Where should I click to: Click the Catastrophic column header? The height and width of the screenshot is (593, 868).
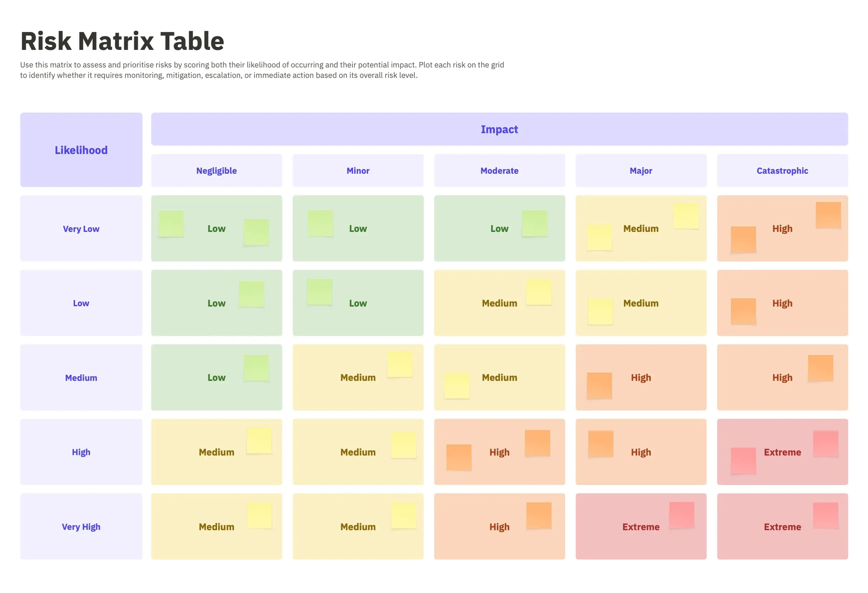click(783, 171)
